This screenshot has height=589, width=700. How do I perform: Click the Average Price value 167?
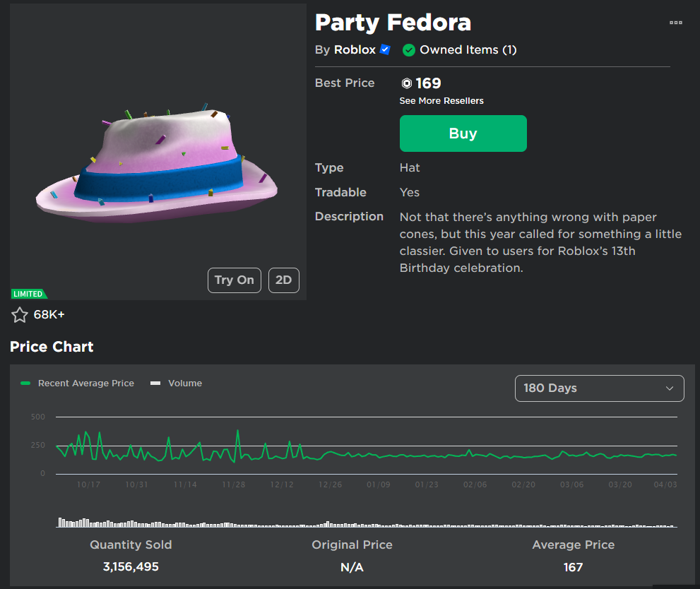pyautogui.click(x=574, y=567)
